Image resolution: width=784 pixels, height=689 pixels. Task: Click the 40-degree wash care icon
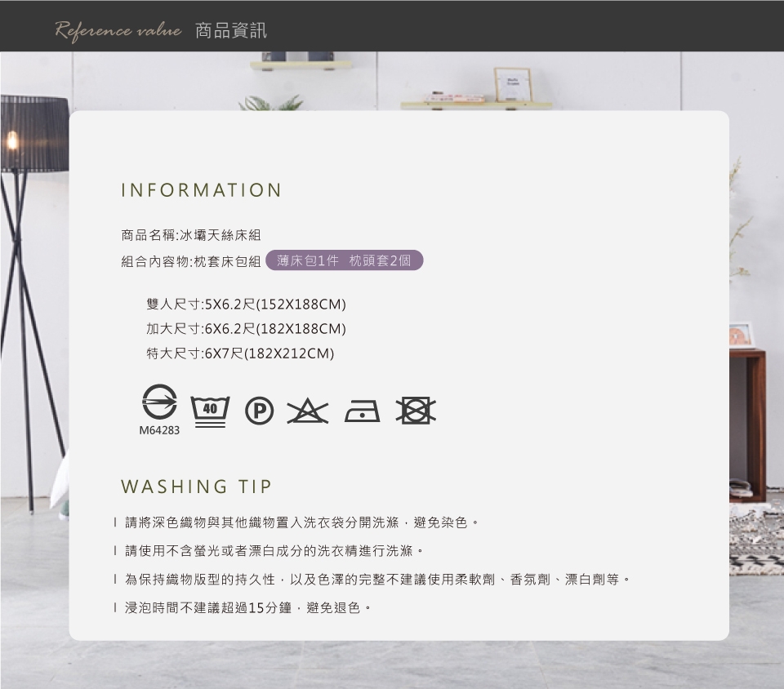click(210, 411)
